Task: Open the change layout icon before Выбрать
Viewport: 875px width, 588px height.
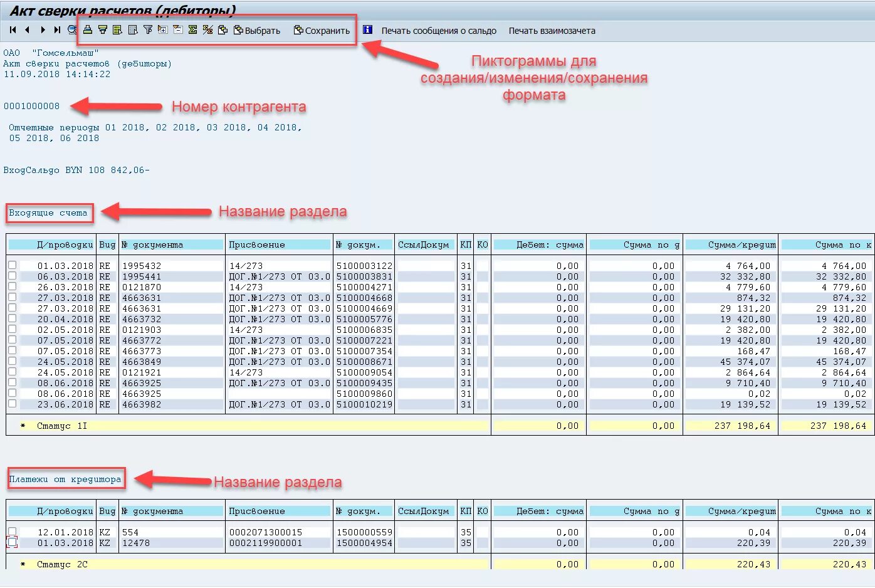Action: pos(223,29)
